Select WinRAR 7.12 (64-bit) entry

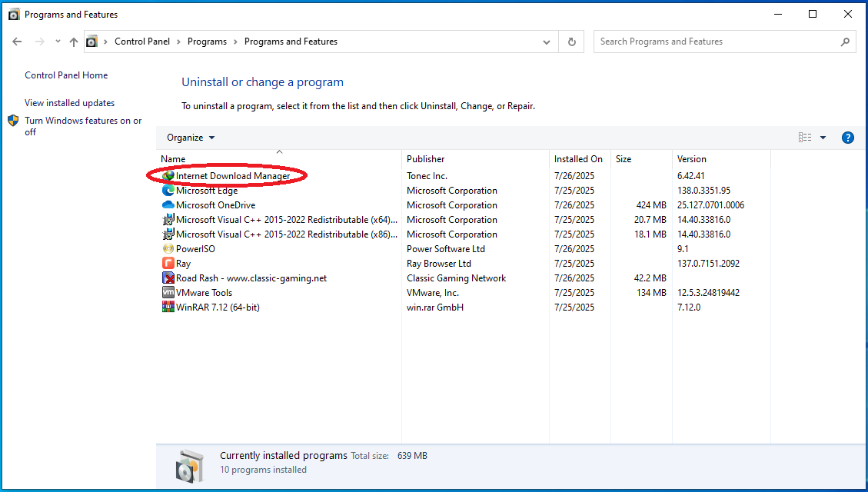pos(218,307)
